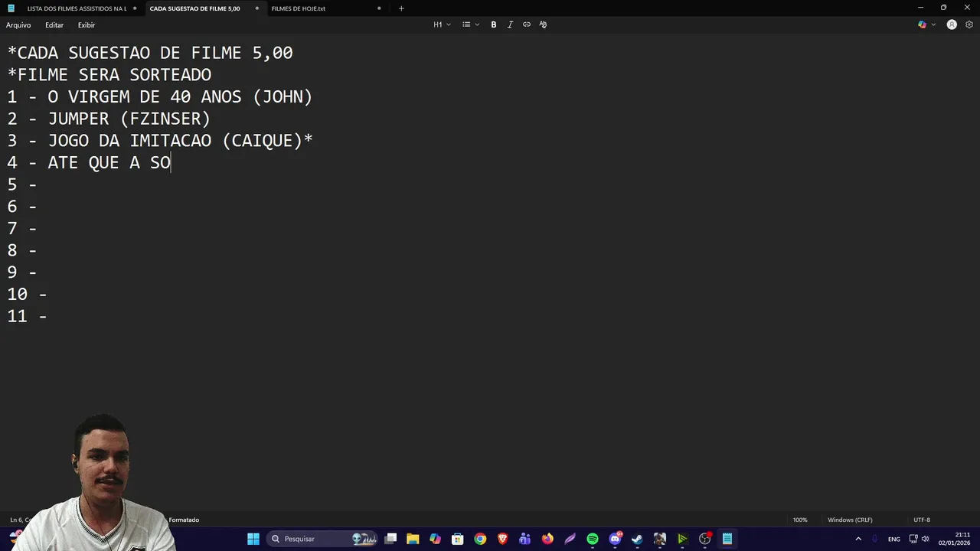
Task: Change line ending Windows (CRLF)
Action: pyautogui.click(x=850, y=520)
